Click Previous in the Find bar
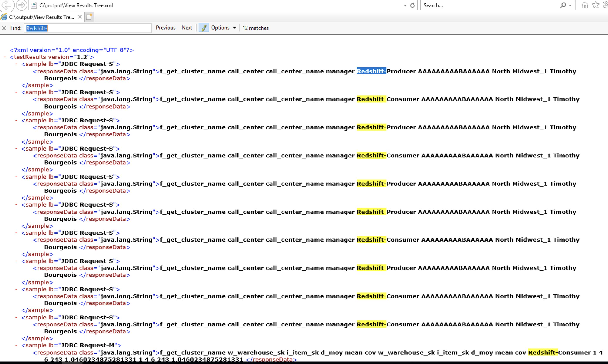 [x=165, y=28]
